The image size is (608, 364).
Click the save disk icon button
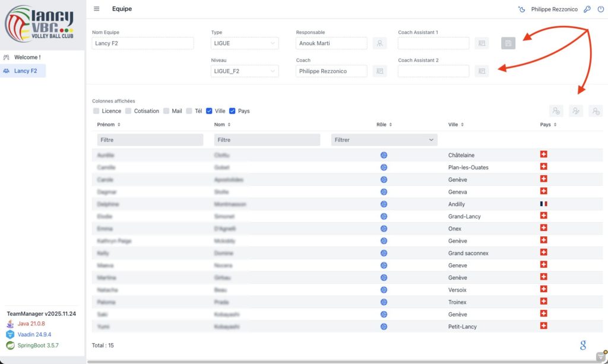pyautogui.click(x=508, y=43)
